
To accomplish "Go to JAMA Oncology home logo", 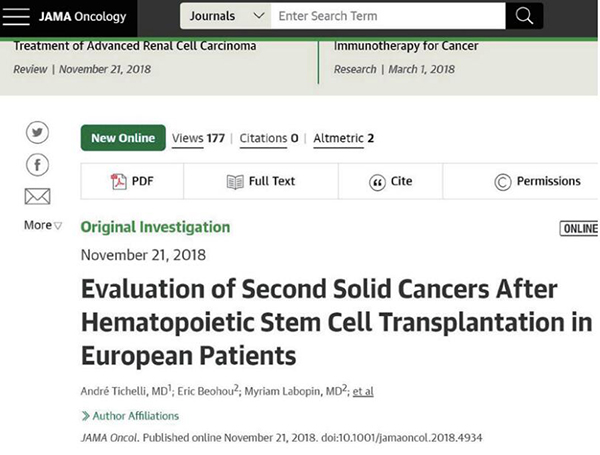I will tap(82, 16).
